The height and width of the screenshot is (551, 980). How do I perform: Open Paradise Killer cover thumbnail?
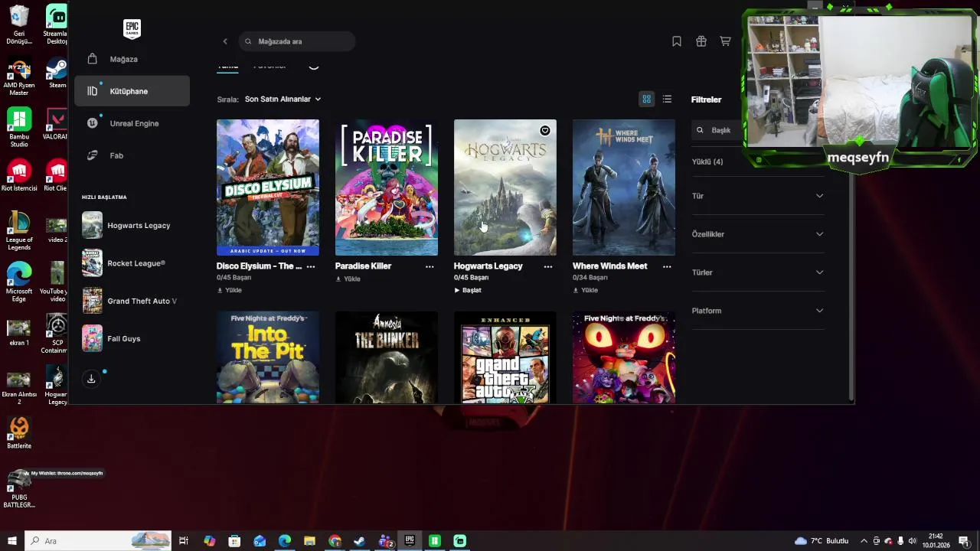387,187
